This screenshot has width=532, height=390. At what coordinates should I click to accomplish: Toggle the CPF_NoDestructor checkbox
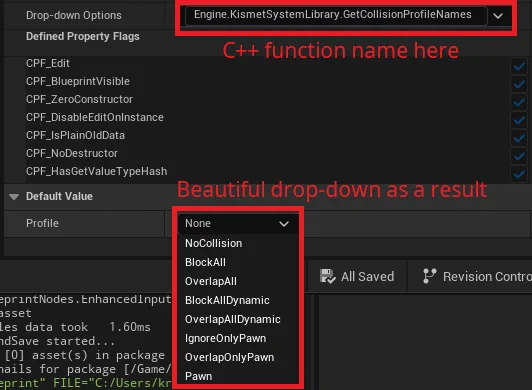tap(519, 156)
